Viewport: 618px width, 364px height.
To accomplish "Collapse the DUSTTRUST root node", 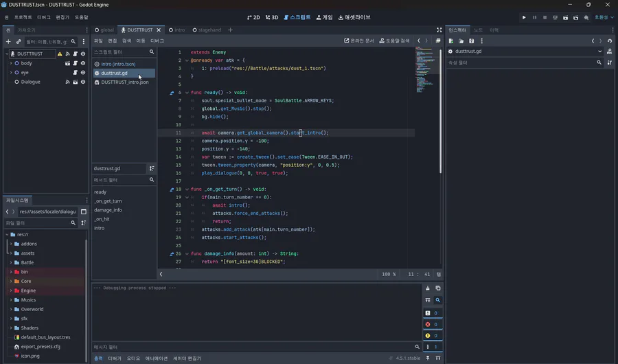I will [x=7, y=54].
